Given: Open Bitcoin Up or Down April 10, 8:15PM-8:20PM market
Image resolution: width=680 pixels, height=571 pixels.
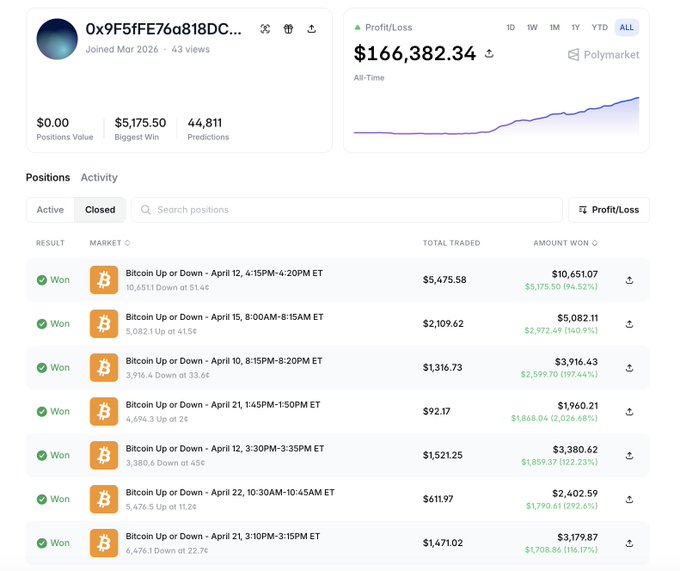Looking at the screenshot, I should tap(224, 361).
